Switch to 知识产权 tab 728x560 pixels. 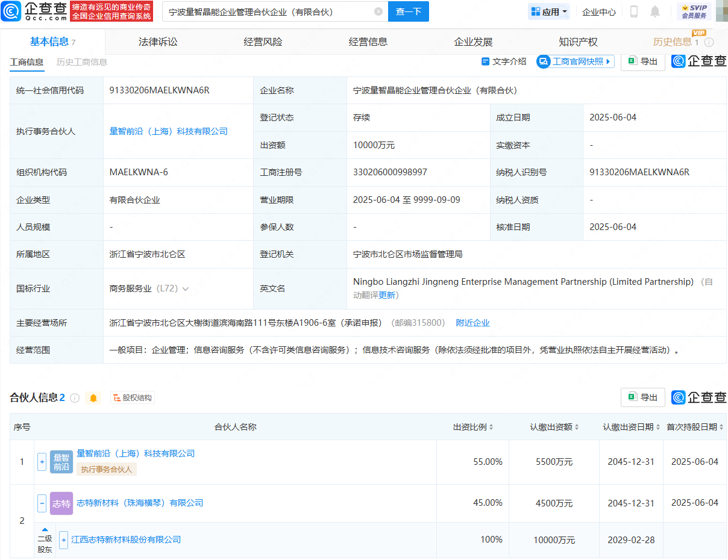[x=578, y=42]
